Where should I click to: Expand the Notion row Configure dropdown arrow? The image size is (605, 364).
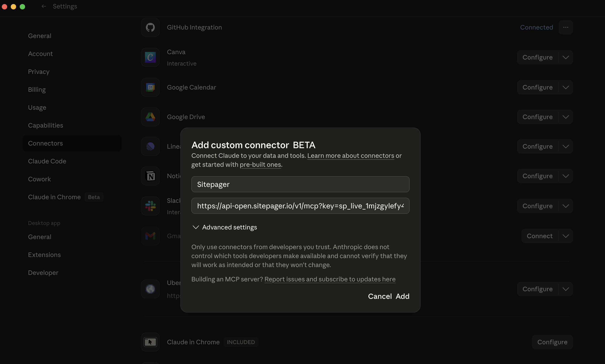[566, 176]
